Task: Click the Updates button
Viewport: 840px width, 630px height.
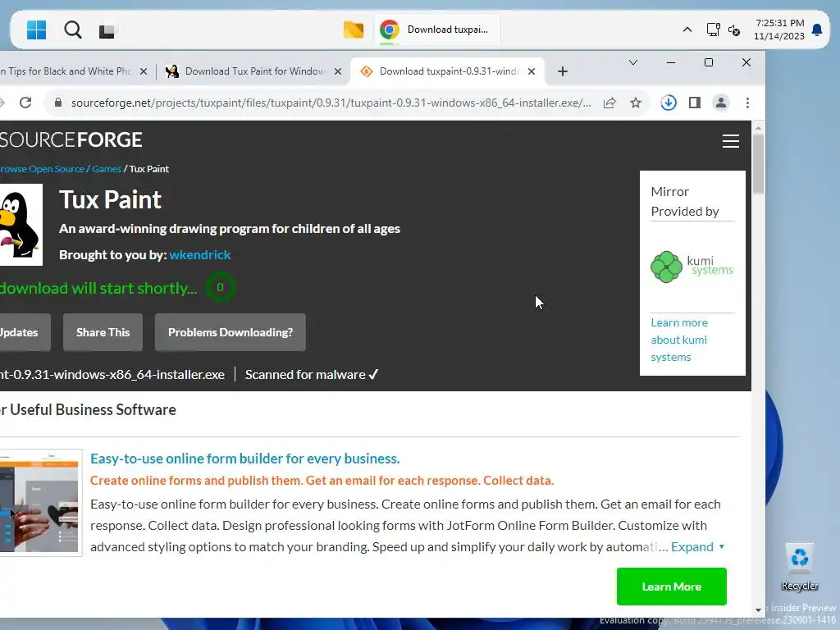Action: click(x=25, y=332)
